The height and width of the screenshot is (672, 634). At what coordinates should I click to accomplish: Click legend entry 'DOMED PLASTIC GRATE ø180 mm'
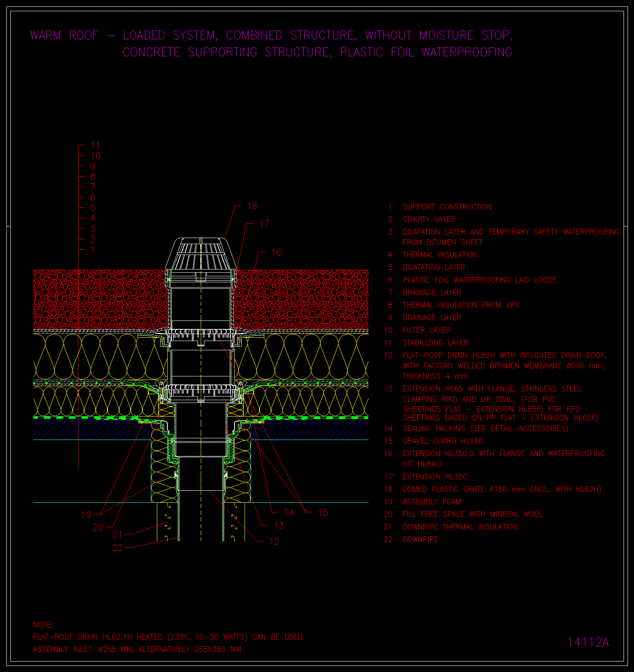click(502, 489)
